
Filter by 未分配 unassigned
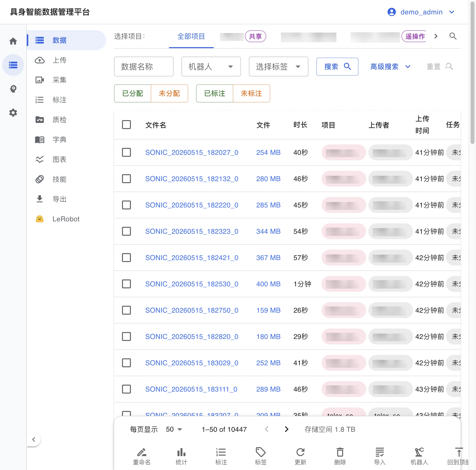169,93
